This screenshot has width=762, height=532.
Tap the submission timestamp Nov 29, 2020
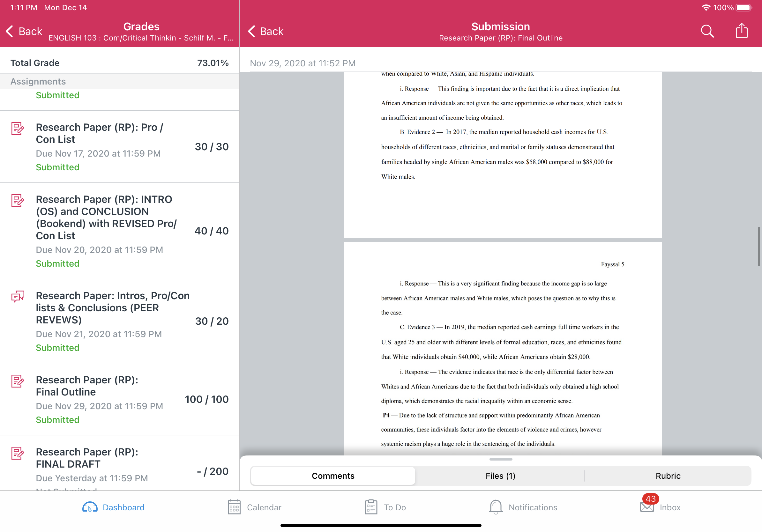303,63
